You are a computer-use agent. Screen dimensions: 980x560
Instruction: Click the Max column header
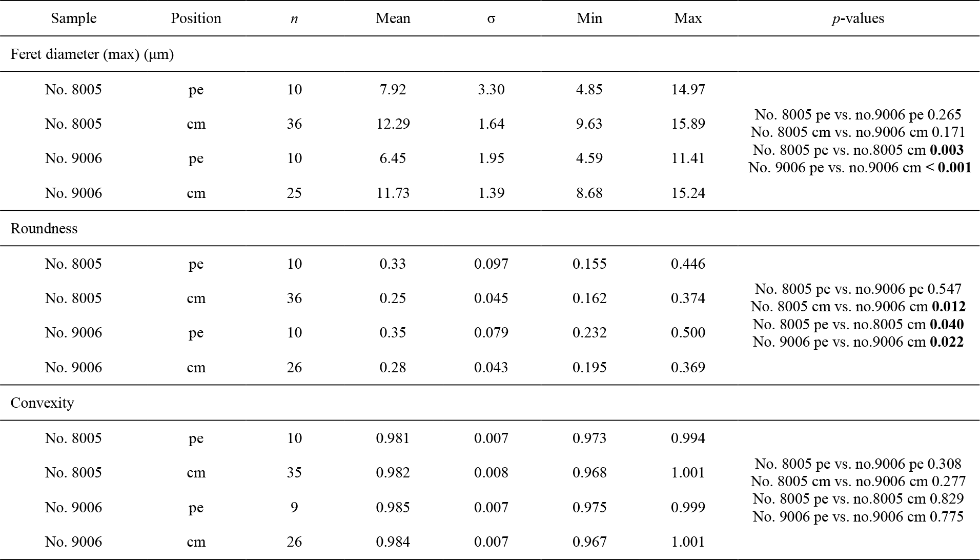688,18
